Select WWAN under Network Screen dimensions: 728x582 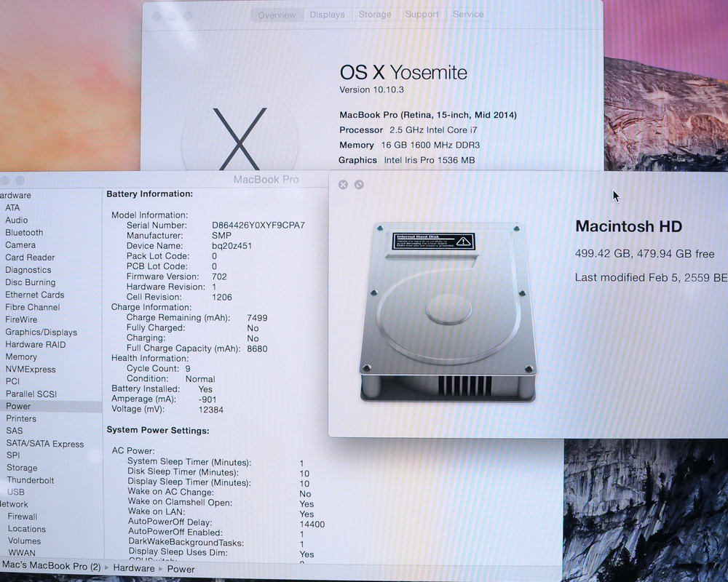[22, 553]
